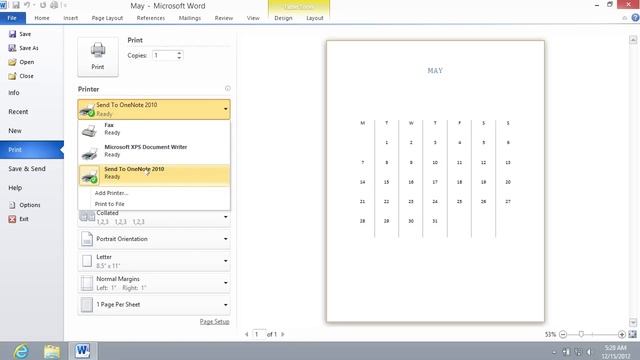Click Exit in the backstage sidebar
The height and width of the screenshot is (360, 640).
point(19,219)
